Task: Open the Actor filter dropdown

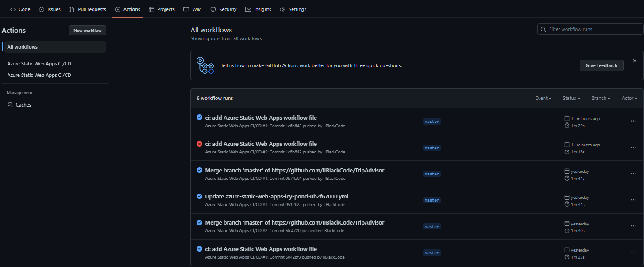Action: point(629,98)
